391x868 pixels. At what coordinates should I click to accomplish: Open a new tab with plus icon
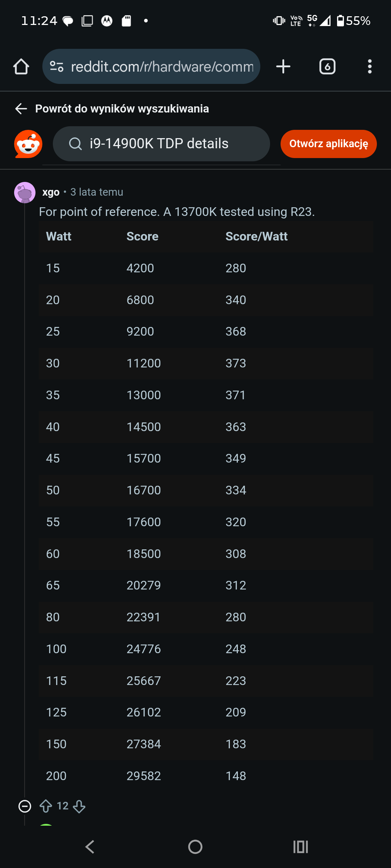click(x=283, y=67)
